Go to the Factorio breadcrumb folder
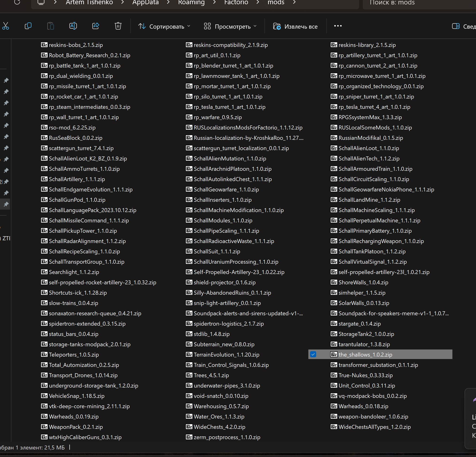Image resolution: width=476 pixels, height=457 pixels. pos(236,2)
